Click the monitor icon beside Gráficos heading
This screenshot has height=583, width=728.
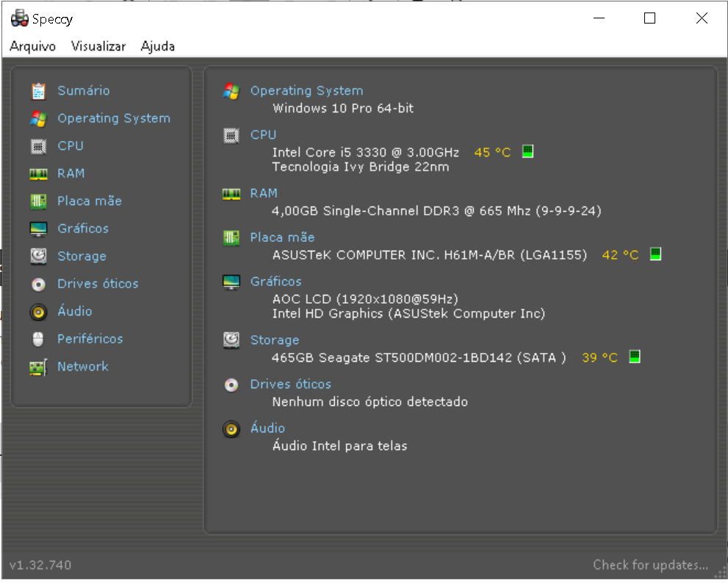tap(231, 282)
